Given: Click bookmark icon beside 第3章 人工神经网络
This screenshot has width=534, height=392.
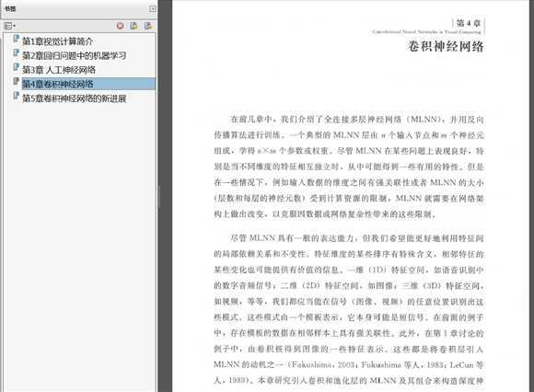Looking at the screenshot, I should pos(16,67).
